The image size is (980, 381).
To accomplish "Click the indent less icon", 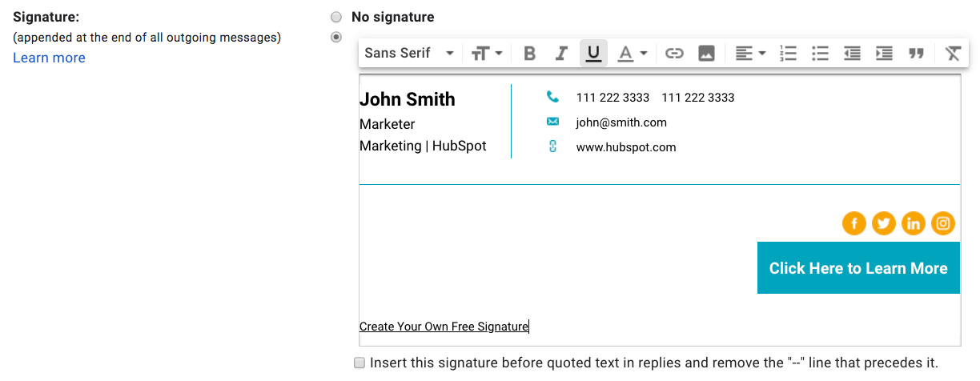I will (852, 54).
